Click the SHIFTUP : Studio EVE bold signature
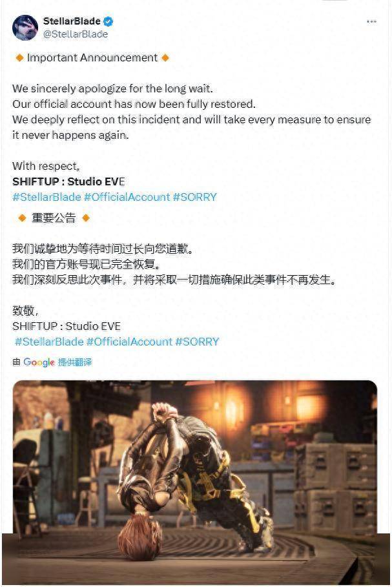 point(68,181)
